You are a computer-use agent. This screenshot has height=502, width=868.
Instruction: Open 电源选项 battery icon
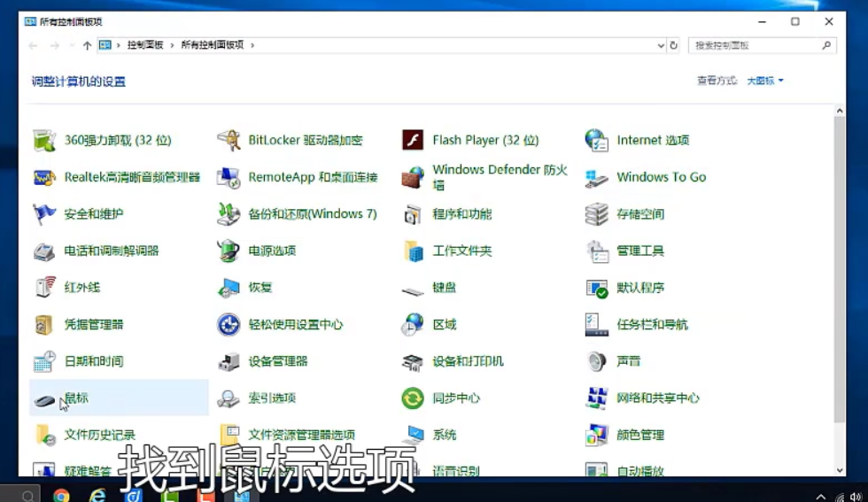click(229, 251)
